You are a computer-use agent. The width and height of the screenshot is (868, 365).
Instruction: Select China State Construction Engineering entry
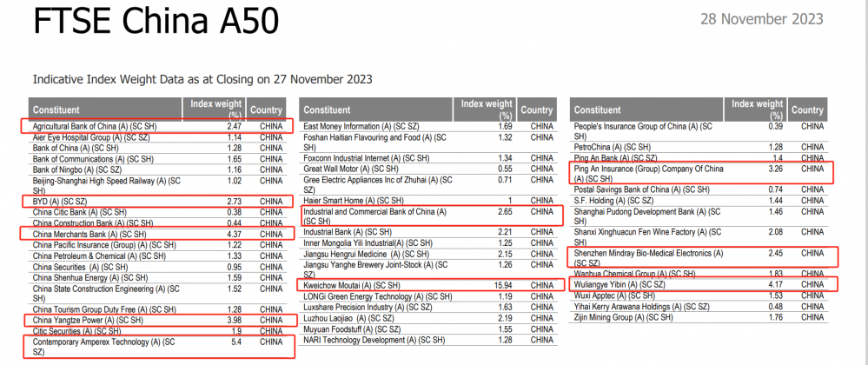click(106, 294)
